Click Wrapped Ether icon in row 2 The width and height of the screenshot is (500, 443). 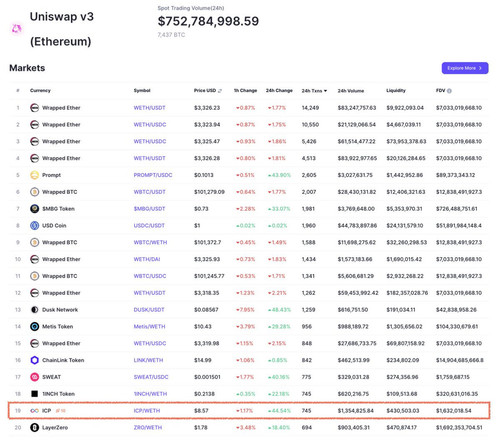click(x=34, y=125)
